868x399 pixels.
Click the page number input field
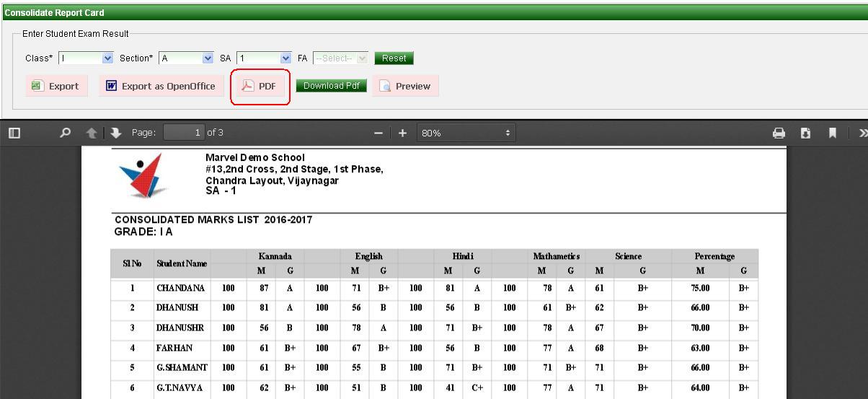pyautogui.click(x=184, y=133)
